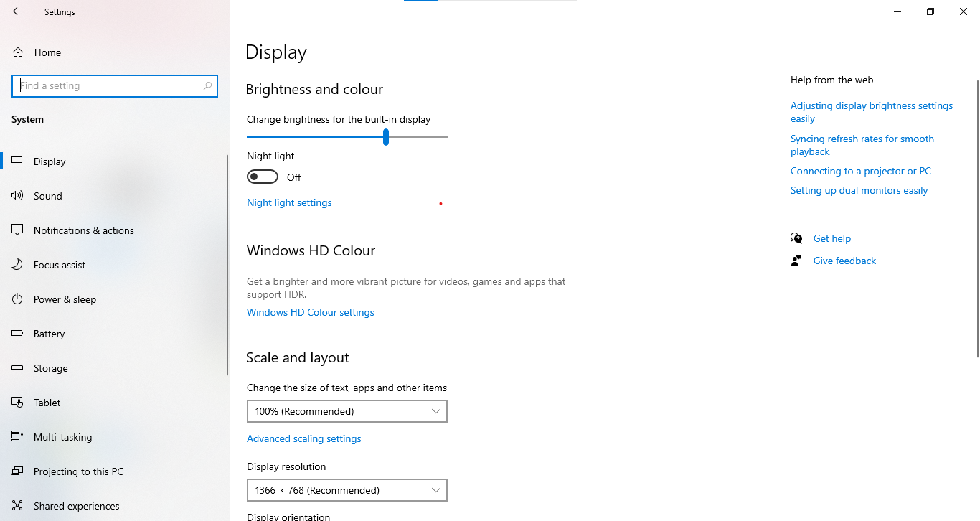Click the Storage drive icon
The height and width of the screenshot is (521, 980).
18,368
